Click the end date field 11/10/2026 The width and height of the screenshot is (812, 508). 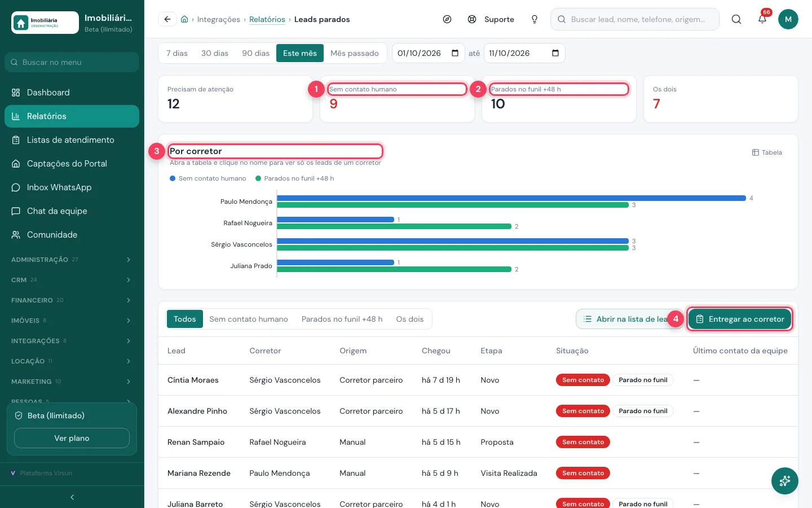pos(524,53)
